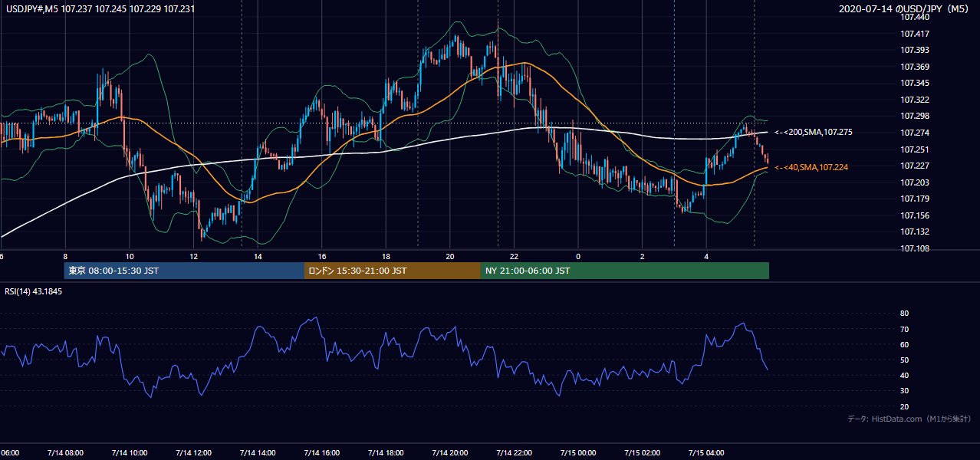Click the 7/14 10:00 bottom time label

pyautogui.click(x=130, y=452)
